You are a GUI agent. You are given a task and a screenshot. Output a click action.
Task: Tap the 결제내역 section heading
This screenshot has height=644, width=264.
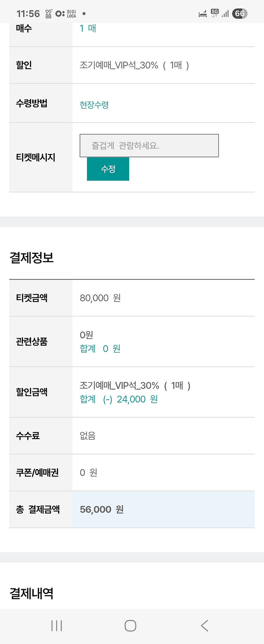tap(32, 593)
